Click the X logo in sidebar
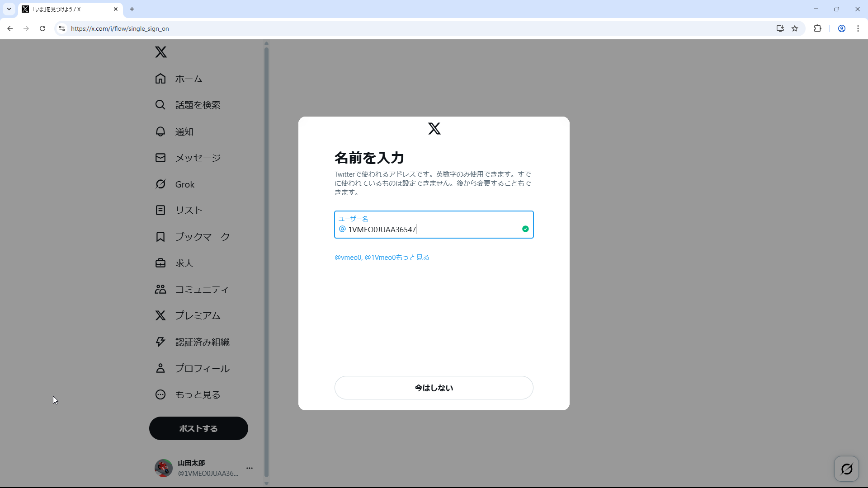The height and width of the screenshot is (488, 868). 160,52
